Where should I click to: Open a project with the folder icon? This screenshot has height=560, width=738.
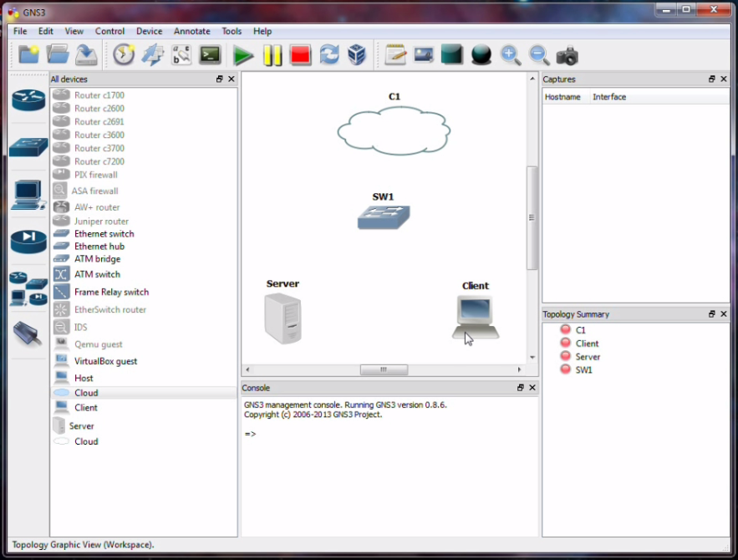pos(58,55)
